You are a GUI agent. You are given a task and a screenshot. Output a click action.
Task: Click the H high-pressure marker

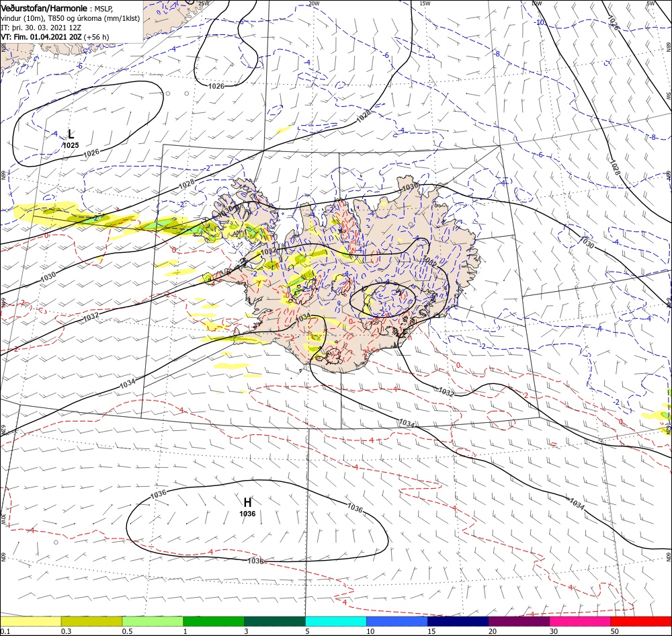(247, 502)
